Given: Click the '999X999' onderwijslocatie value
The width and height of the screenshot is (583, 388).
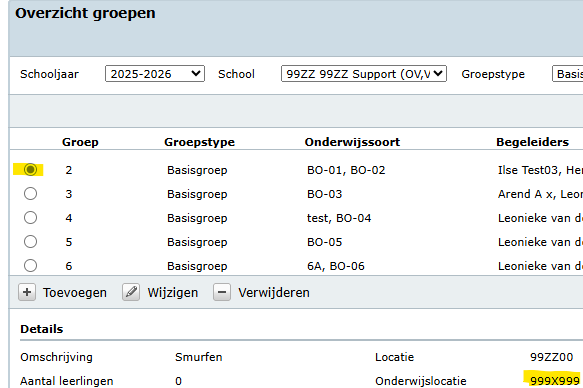Looking at the screenshot, I should click(x=555, y=381).
